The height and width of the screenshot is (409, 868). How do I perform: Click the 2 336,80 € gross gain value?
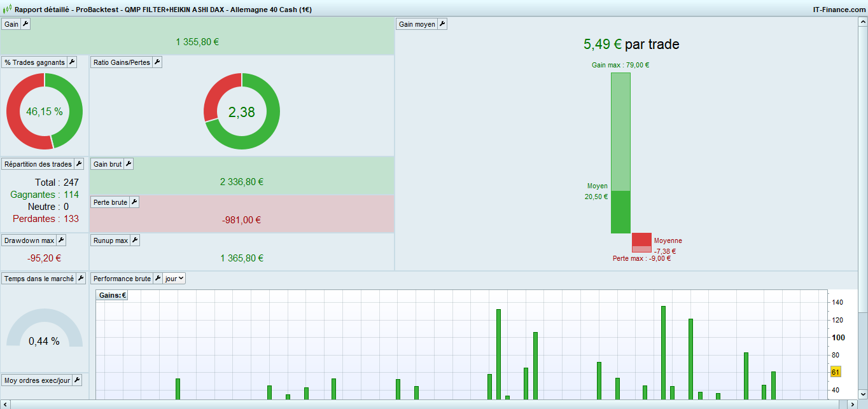pyautogui.click(x=242, y=182)
